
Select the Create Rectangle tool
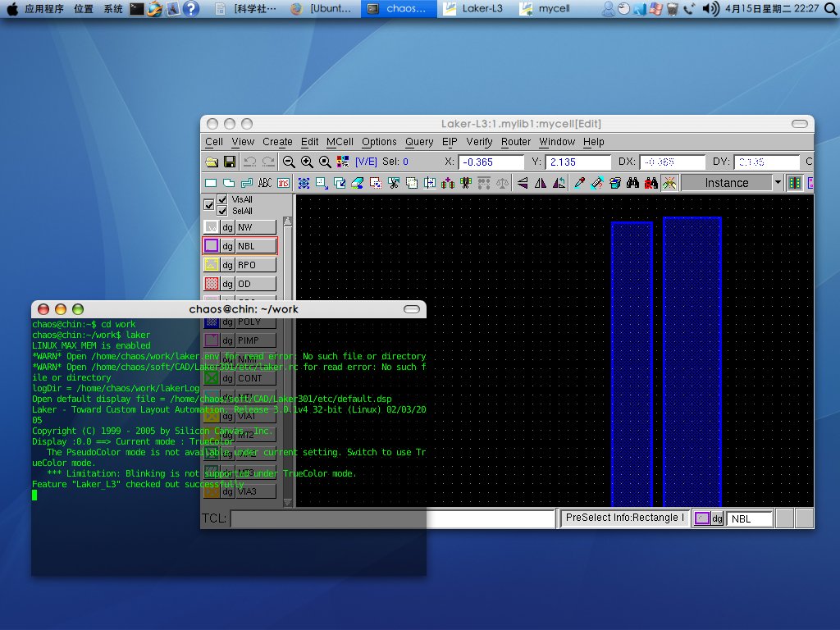tap(211, 183)
